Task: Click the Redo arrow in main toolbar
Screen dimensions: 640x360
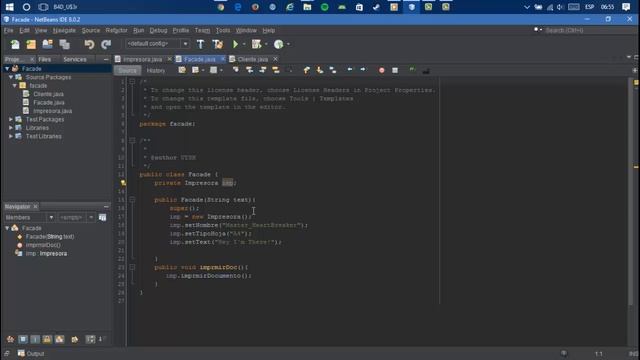Action: click(x=106, y=44)
